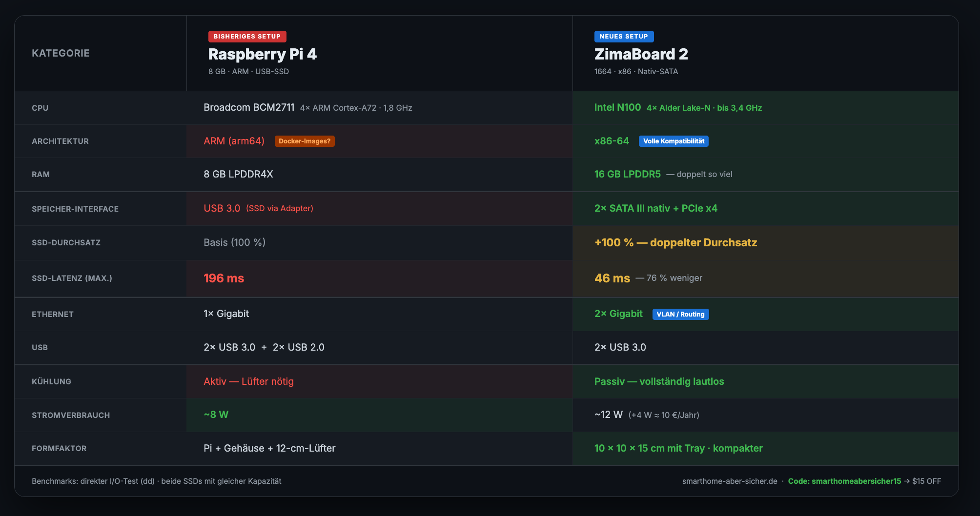Select 'Passiv — vollständig lautlos' cooling value
Screen dimensions: 980x516
tap(659, 381)
